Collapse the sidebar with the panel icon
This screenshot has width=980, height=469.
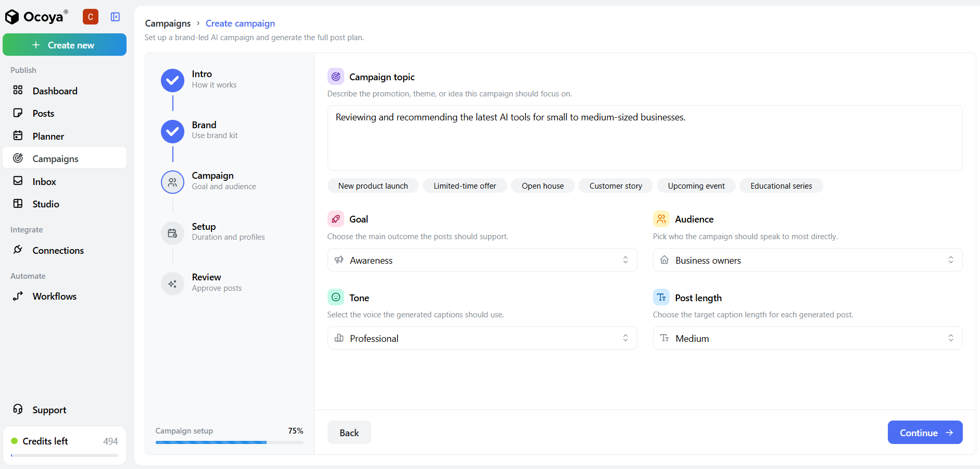[x=116, y=17]
